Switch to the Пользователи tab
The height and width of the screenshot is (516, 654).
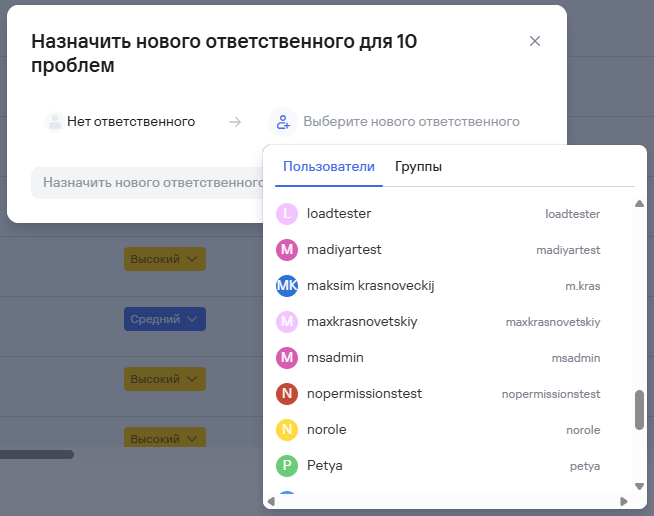click(329, 166)
